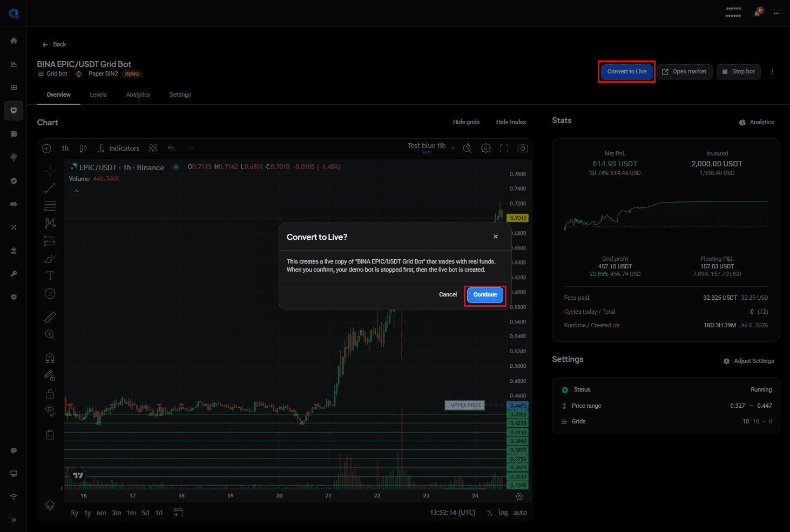Select the Fibonacci retracement tool

coord(50,206)
